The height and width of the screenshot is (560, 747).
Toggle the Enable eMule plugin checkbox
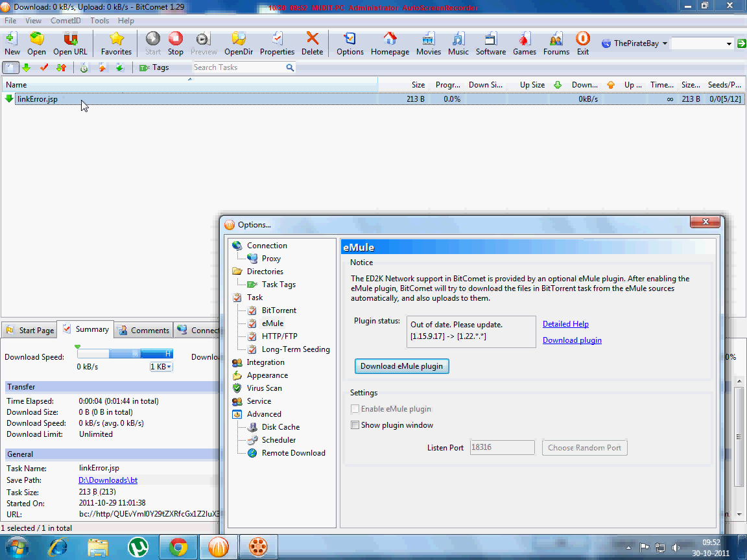pyautogui.click(x=355, y=408)
